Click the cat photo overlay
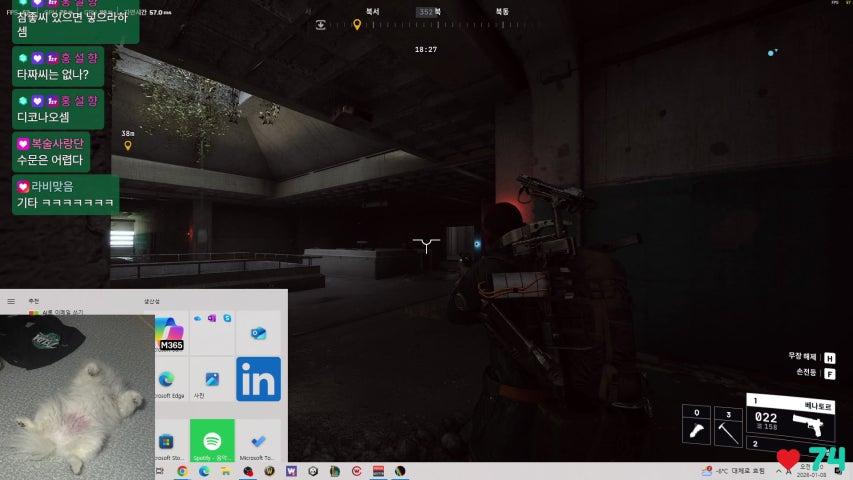This screenshot has width=853, height=480. [x=77, y=397]
